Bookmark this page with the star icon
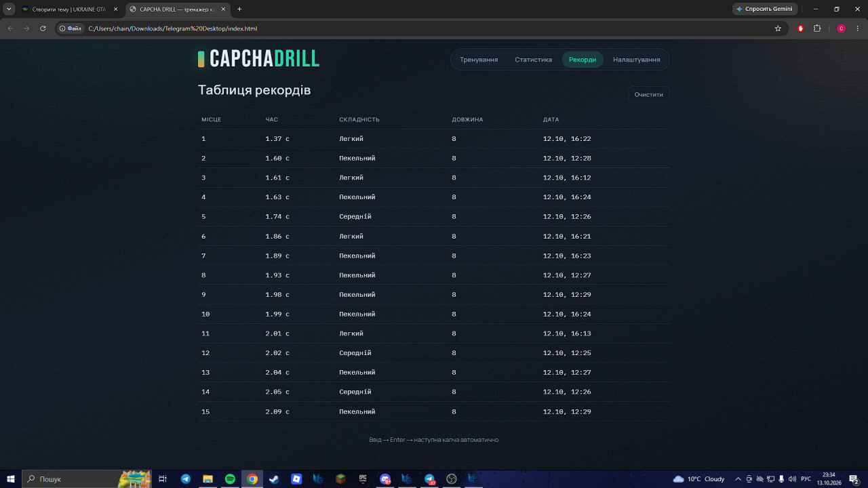The image size is (868, 488). [778, 28]
